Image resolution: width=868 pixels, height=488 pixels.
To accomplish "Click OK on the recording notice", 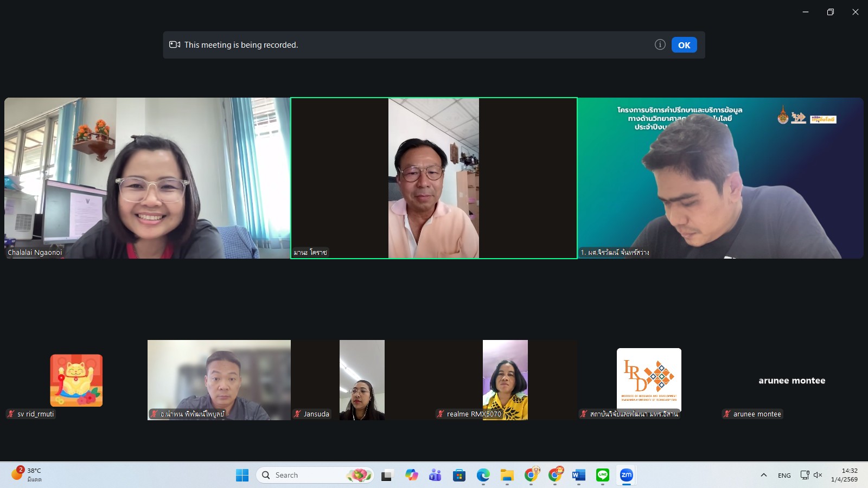I will click(684, 45).
